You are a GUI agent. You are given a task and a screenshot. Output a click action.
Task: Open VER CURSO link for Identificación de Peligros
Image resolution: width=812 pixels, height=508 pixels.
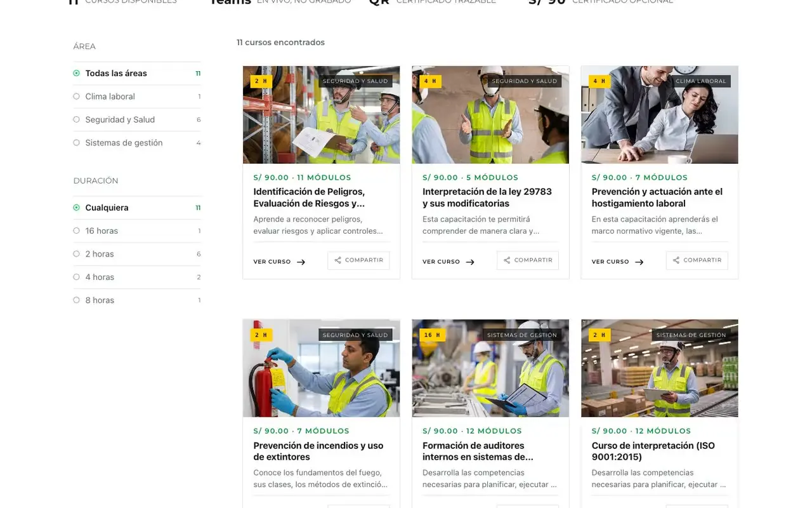tap(279, 262)
